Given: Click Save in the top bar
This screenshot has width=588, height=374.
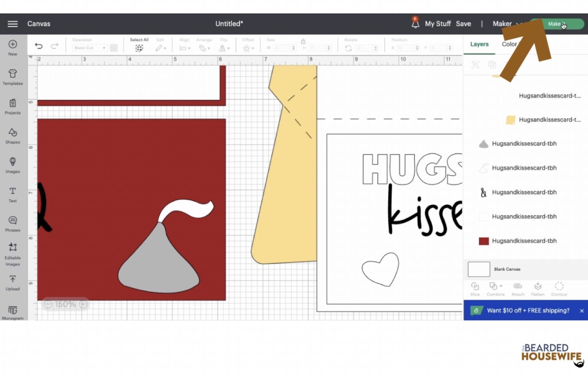Looking at the screenshot, I should point(464,23).
